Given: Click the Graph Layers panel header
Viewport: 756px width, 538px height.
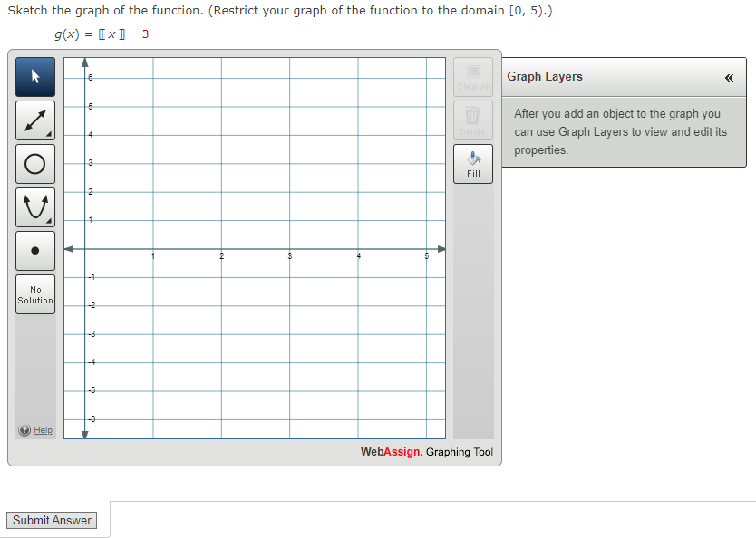Looking at the screenshot, I should (x=544, y=77).
